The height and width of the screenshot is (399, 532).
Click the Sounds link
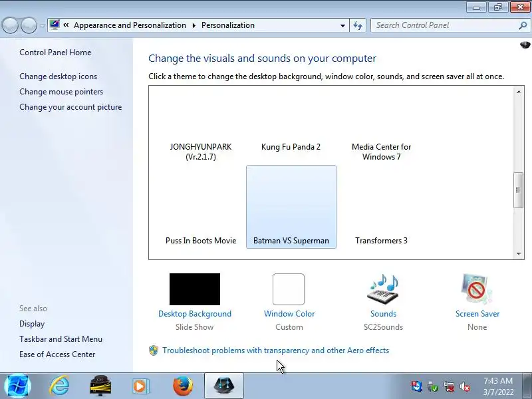point(384,314)
